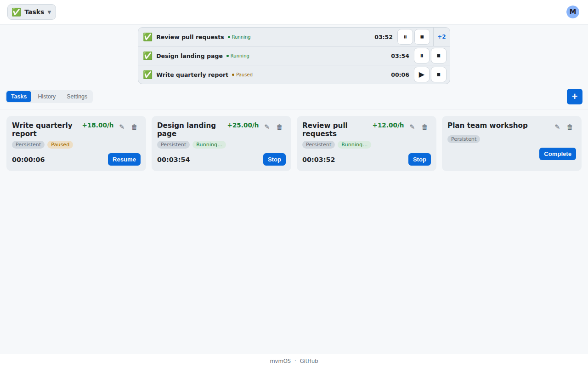Click the 00:03:54 elapsed time on card
This screenshot has height=368, width=588.
coord(174,160)
